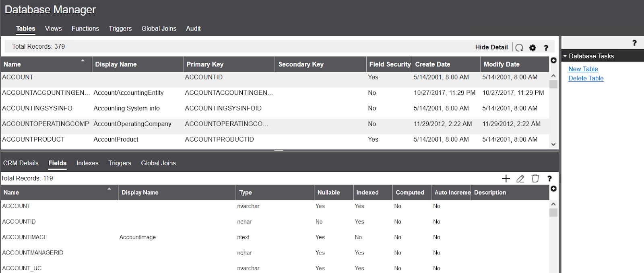The image size is (644, 273).
Task: Open help for the tables list
Action: [x=546, y=47]
